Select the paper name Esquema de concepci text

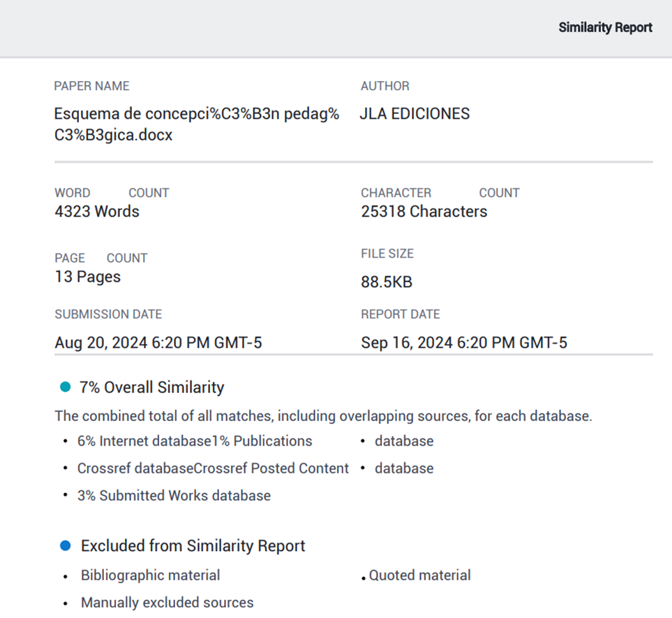point(197,124)
